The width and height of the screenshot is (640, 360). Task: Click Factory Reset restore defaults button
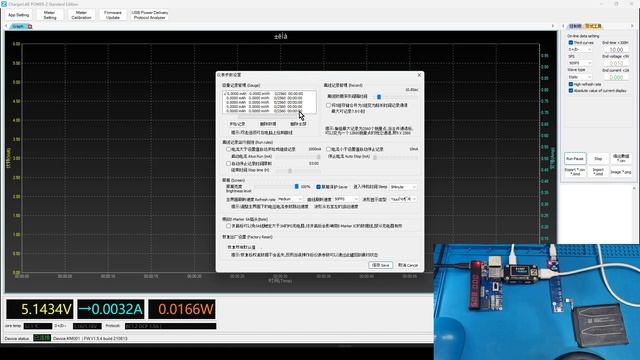[241, 247]
